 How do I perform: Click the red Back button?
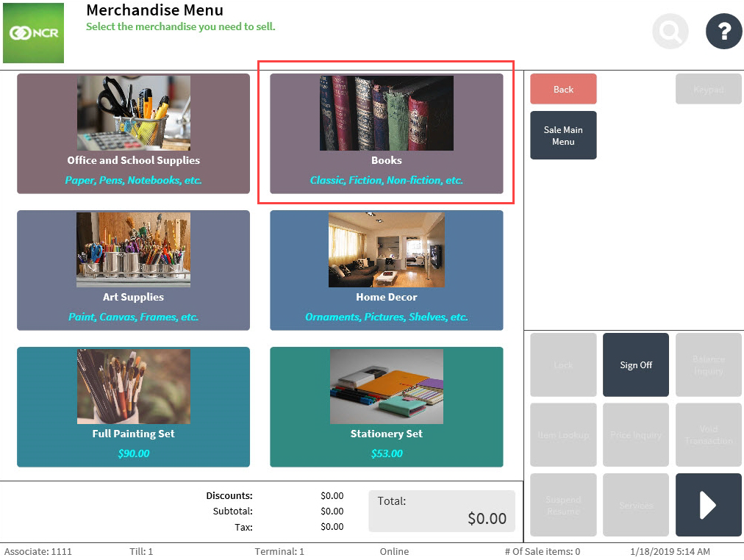(x=563, y=89)
